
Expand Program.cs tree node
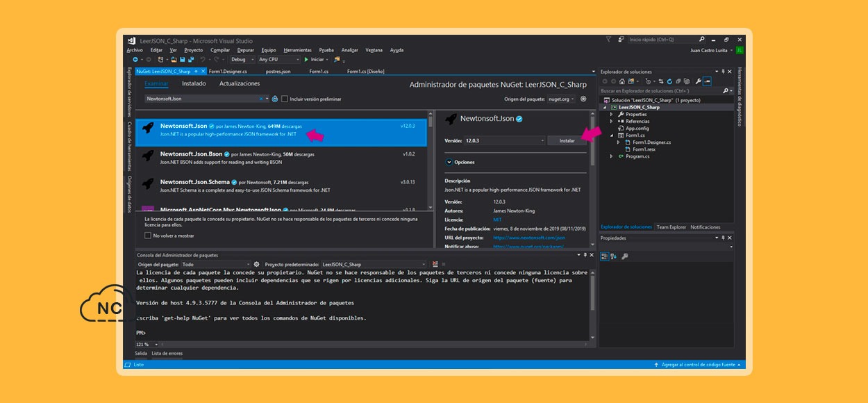[x=612, y=156]
